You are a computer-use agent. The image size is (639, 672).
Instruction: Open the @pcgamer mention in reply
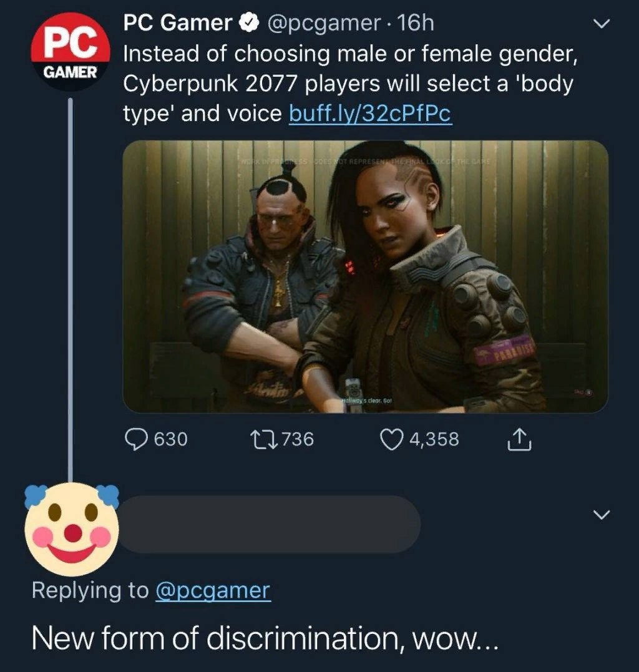pos(213,591)
